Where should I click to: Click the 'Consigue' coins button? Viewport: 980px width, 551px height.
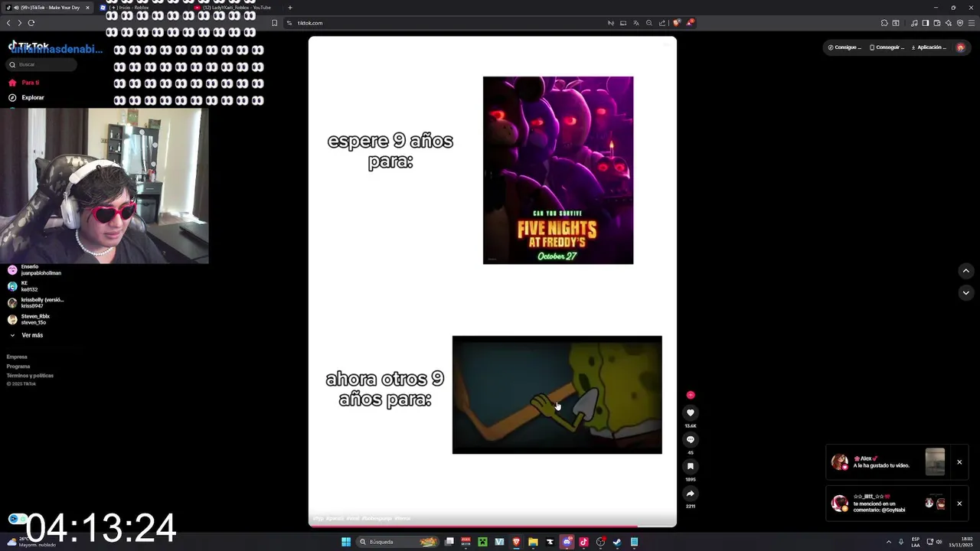click(x=844, y=47)
